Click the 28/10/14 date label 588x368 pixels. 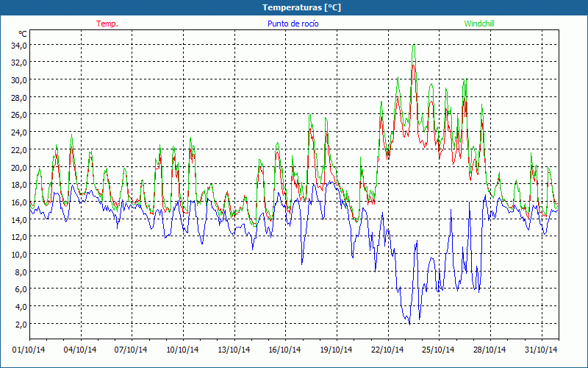(x=490, y=350)
